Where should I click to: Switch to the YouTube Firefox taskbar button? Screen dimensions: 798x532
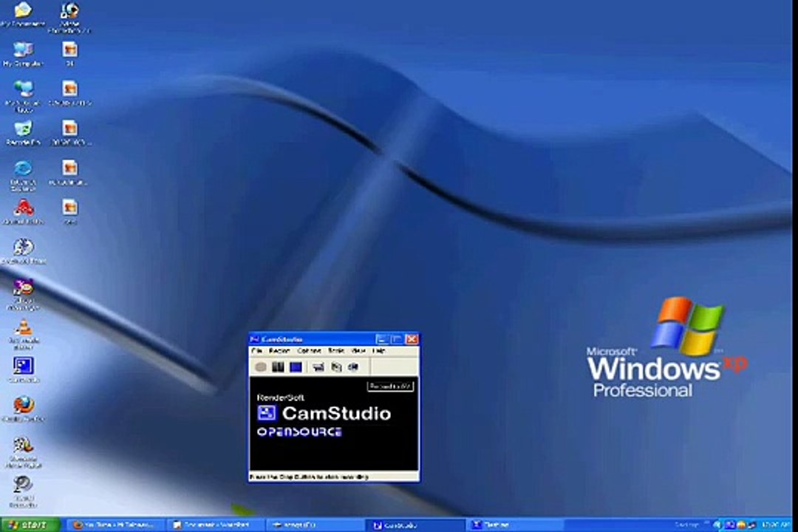[x=116, y=525]
